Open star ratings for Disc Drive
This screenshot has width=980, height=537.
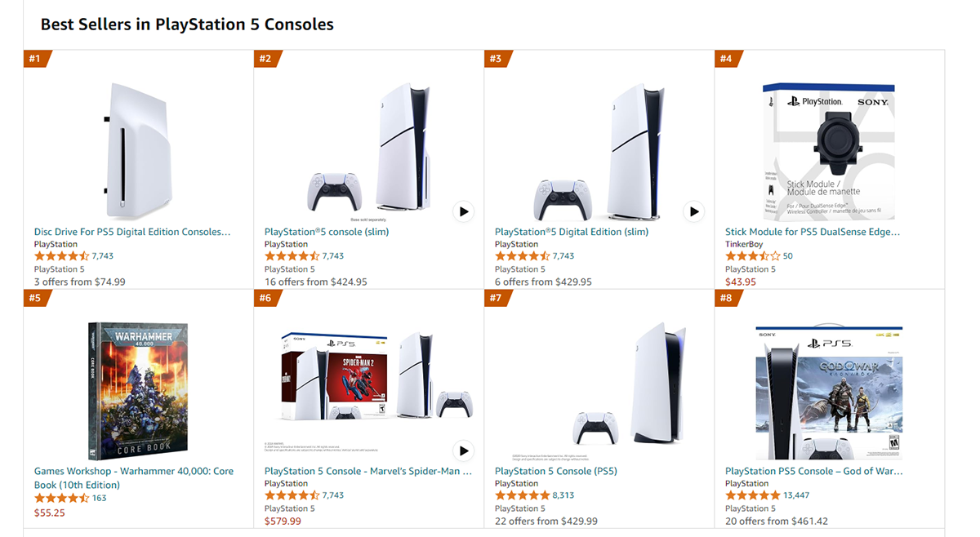tap(61, 256)
